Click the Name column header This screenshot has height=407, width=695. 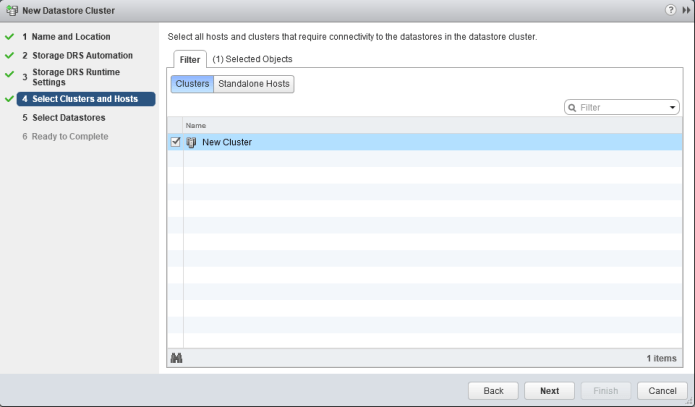[195, 126]
